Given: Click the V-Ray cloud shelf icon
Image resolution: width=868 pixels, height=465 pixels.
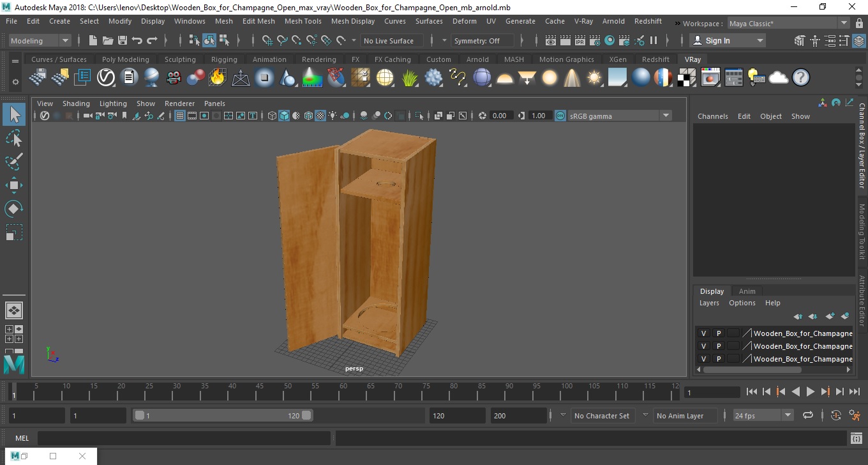Looking at the screenshot, I should click(778, 78).
